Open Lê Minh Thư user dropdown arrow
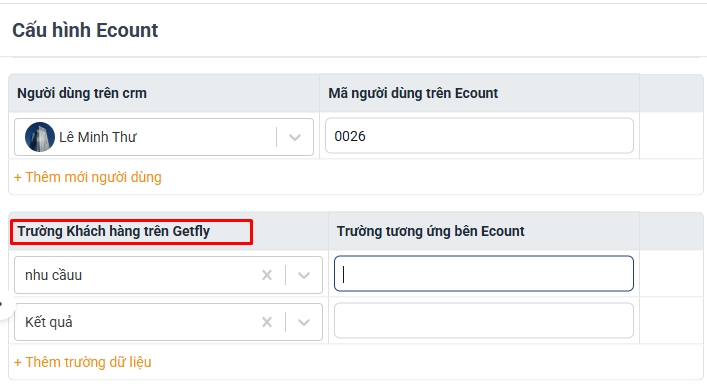Screen dimensions: 707x389 [295, 137]
